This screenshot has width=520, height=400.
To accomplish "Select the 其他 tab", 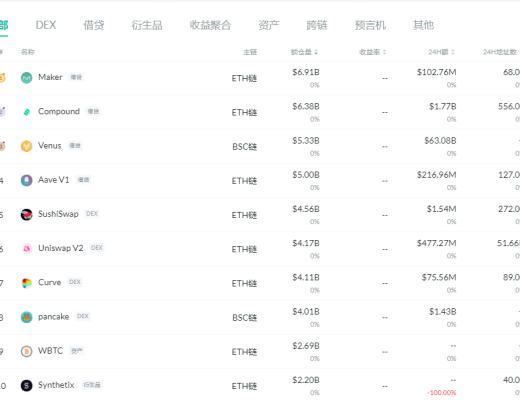I will pos(423,25).
